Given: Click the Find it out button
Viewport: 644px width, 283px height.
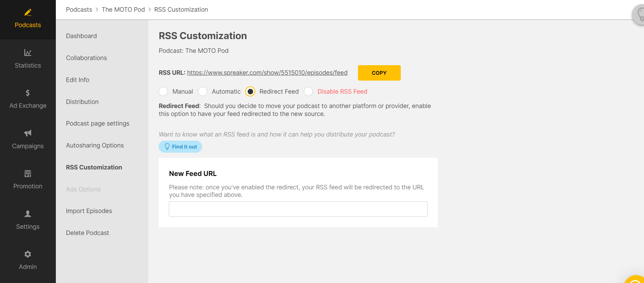Looking at the screenshot, I should (x=180, y=147).
